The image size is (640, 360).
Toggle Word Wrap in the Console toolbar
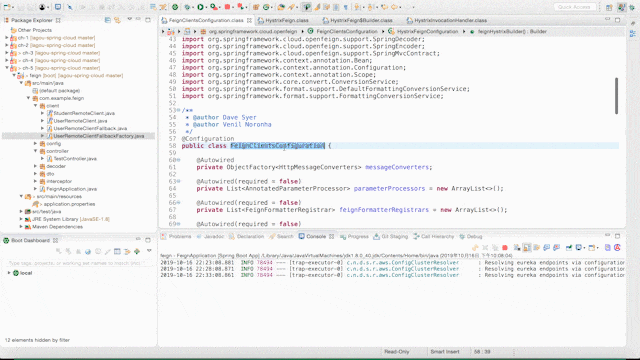[x=537, y=248]
